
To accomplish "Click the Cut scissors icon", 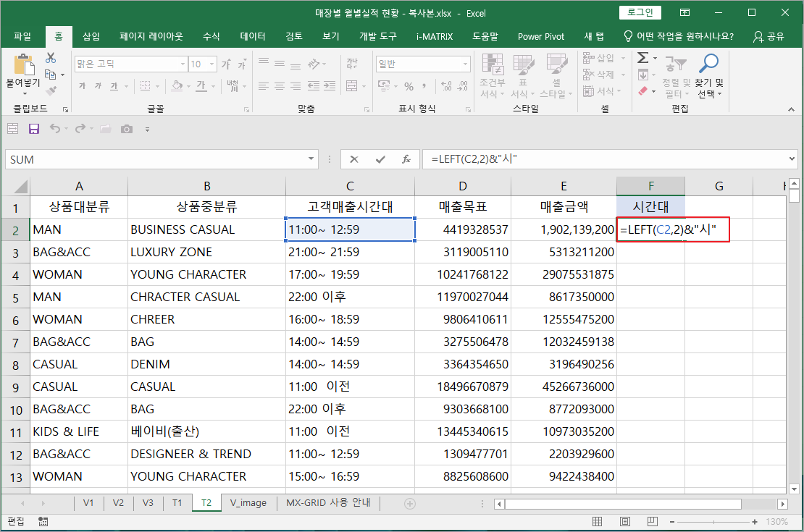I will (51, 59).
